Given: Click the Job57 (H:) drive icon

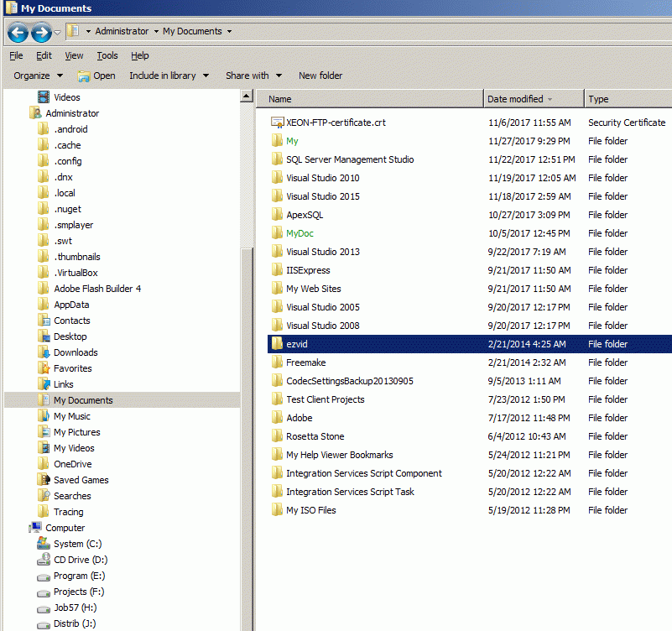Looking at the screenshot, I should tap(44, 608).
